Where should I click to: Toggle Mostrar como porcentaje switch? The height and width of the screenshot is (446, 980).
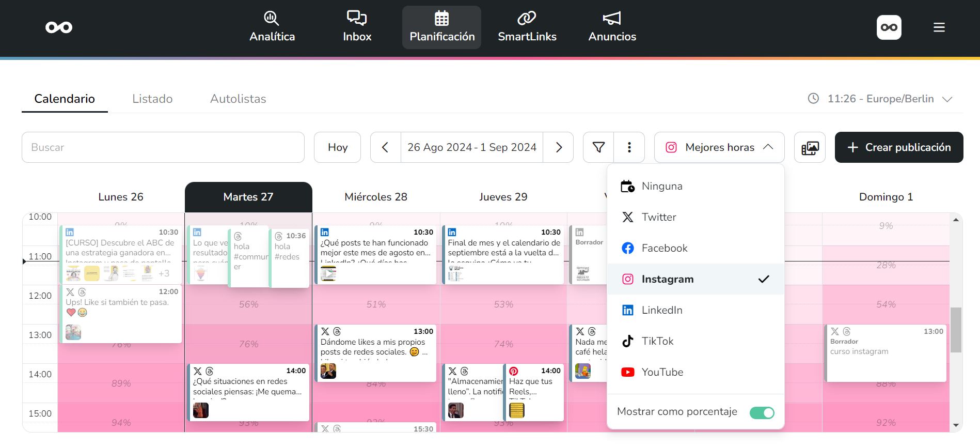coord(762,412)
